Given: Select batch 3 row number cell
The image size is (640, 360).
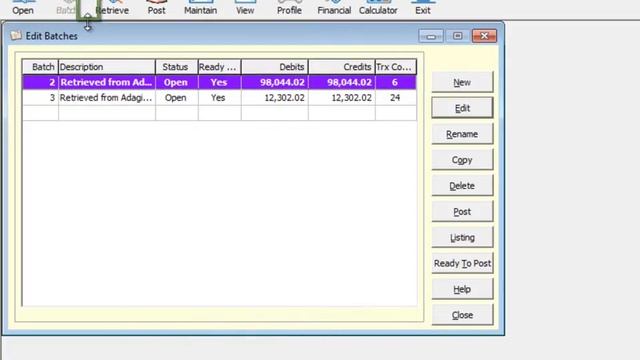Looking at the screenshot, I should coord(40,98).
